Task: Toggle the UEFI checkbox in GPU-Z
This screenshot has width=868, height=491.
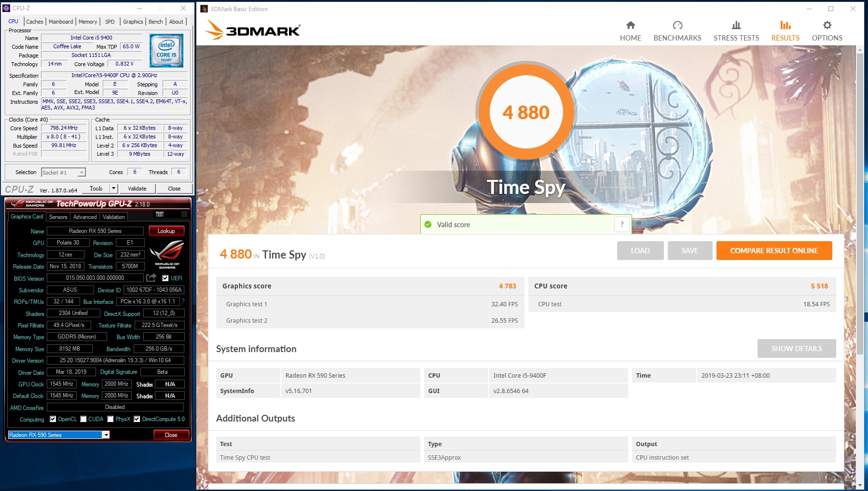Action: (x=165, y=278)
